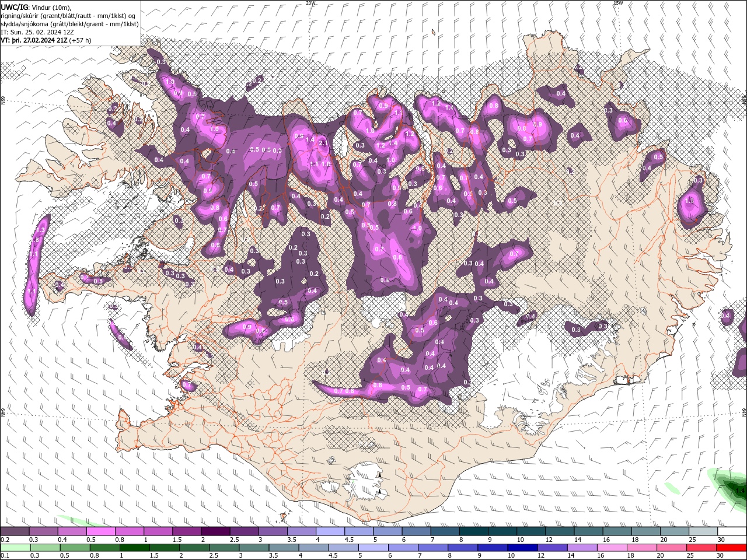The width and height of the screenshot is (747, 560).
Task: Click the 16 light pink swatch in the rain scale
Action: [612, 547]
